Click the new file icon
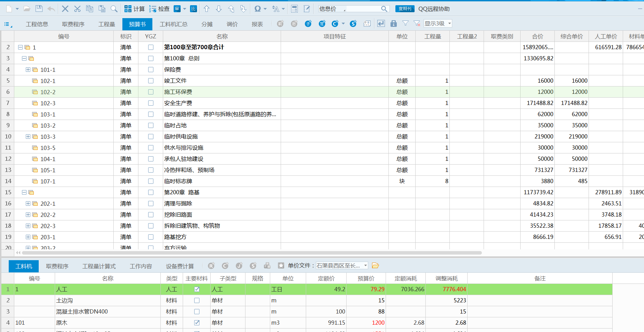Screen dimensions: 644x332 pyautogui.click(x=9, y=9)
